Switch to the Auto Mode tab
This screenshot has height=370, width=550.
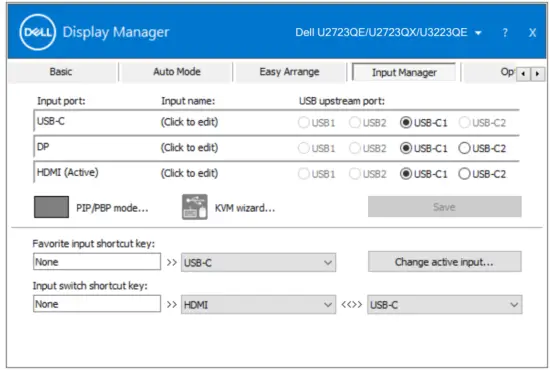177,72
